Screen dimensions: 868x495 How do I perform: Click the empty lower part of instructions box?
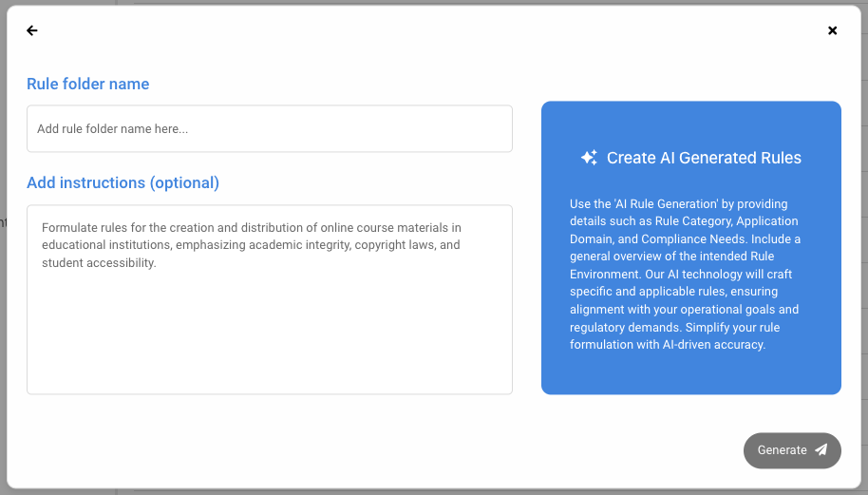pos(270,352)
